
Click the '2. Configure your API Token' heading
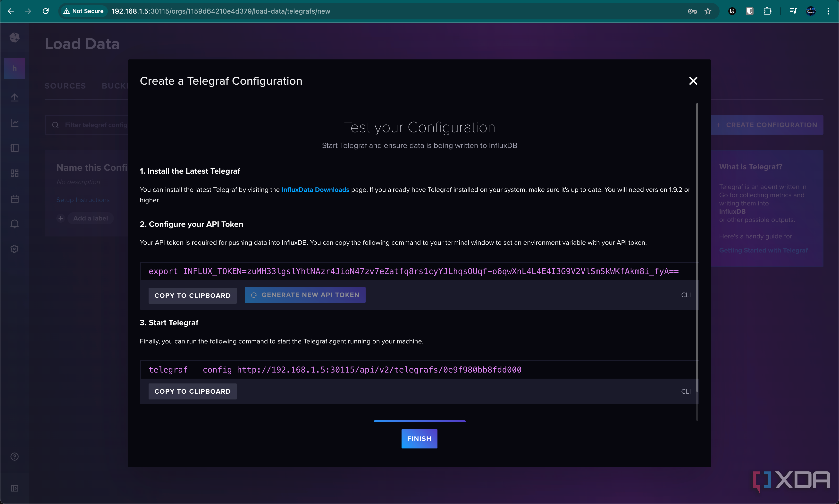point(191,224)
